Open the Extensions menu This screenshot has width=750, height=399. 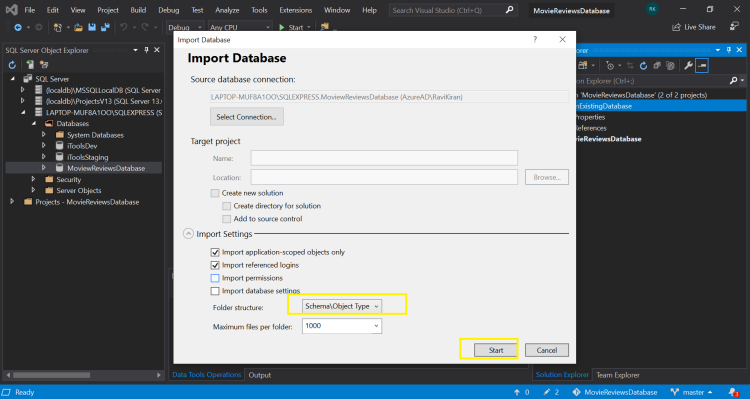coord(296,10)
